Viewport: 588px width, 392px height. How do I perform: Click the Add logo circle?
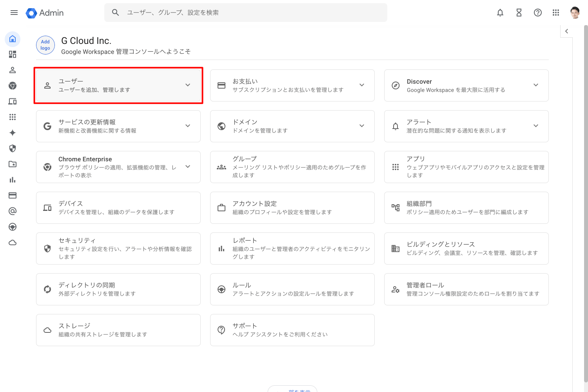pos(45,45)
